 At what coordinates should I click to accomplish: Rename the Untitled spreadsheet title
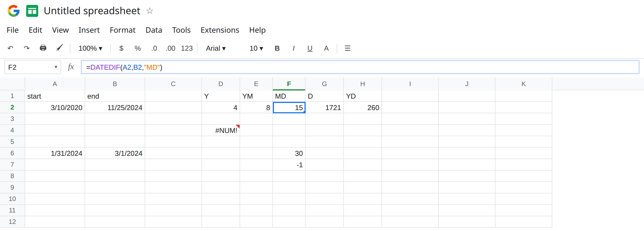pos(92,11)
